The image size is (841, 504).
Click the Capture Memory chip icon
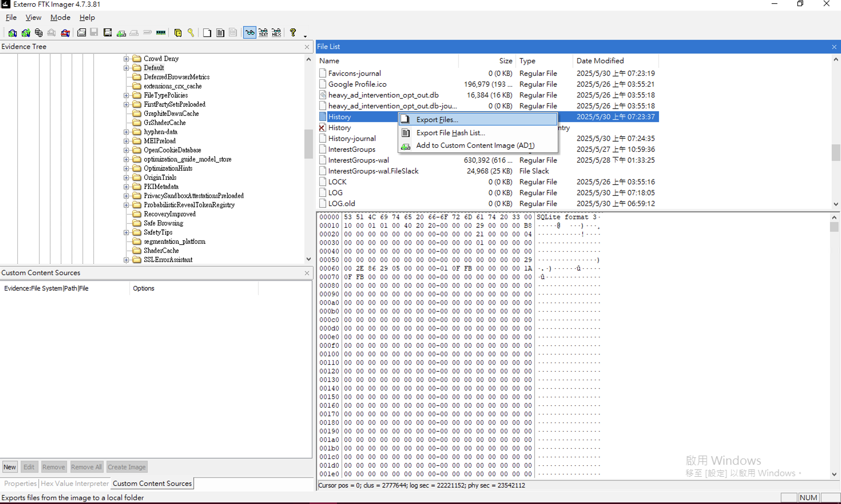pos(160,33)
